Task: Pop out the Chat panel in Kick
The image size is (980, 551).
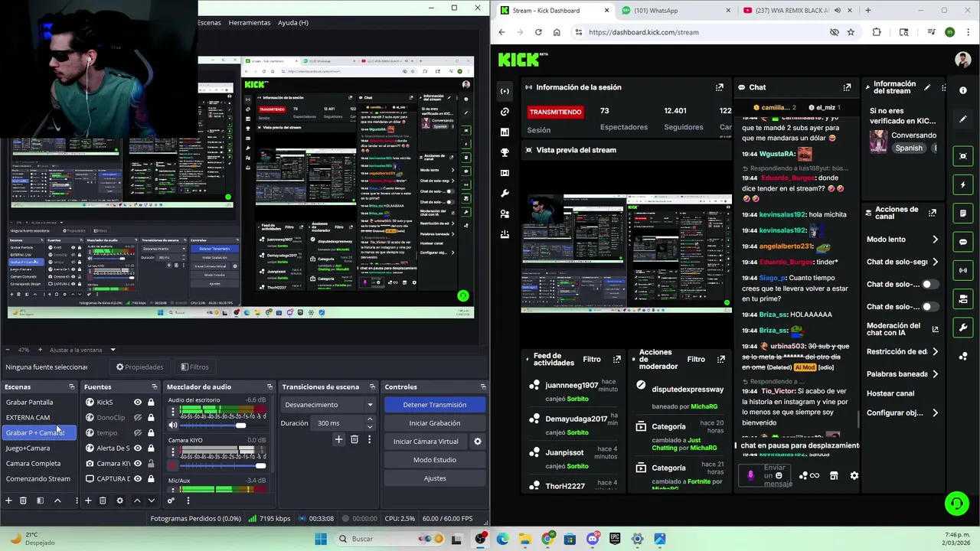Action: [x=847, y=87]
